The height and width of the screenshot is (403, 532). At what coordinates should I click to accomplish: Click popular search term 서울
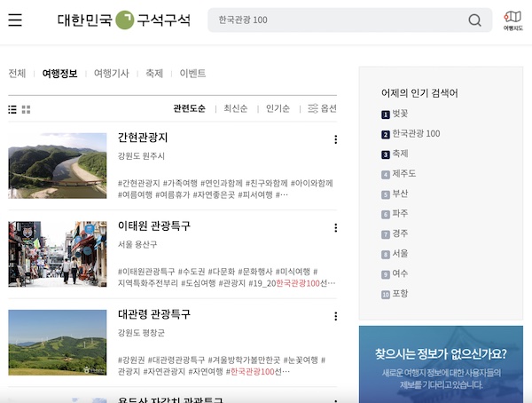point(400,254)
